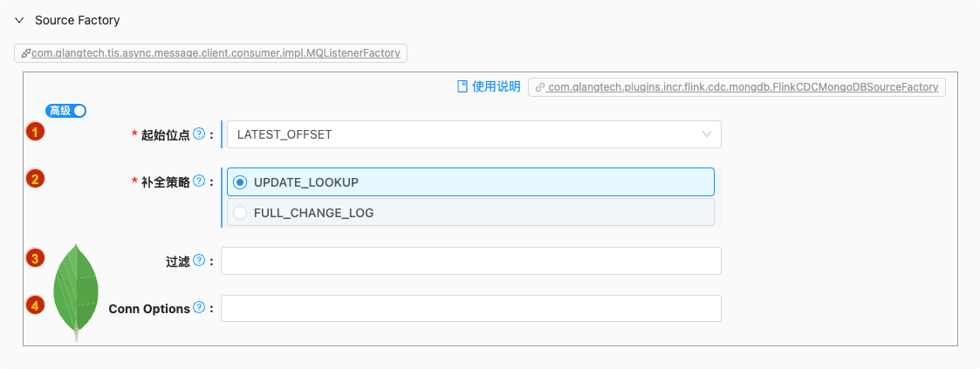Click help icon next to Conn Options

pyautogui.click(x=199, y=307)
